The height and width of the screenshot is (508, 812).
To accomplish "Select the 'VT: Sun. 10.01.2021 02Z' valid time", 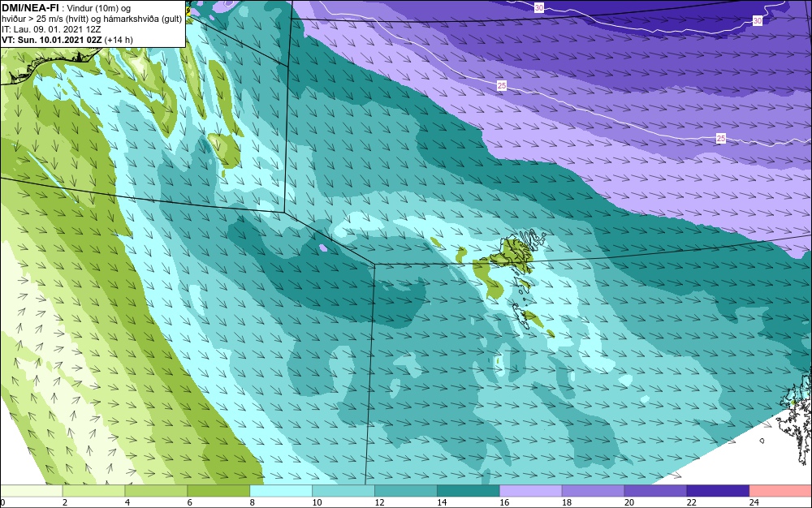I will coord(52,40).
